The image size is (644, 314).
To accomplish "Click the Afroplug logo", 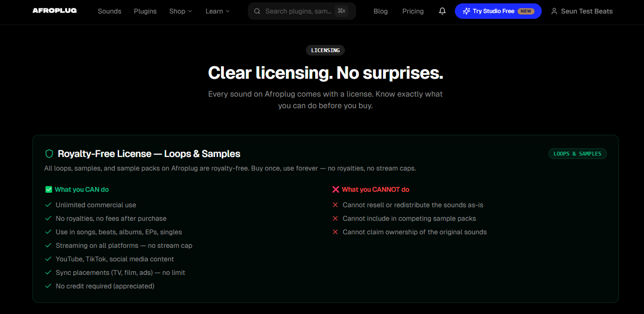I will (x=55, y=11).
